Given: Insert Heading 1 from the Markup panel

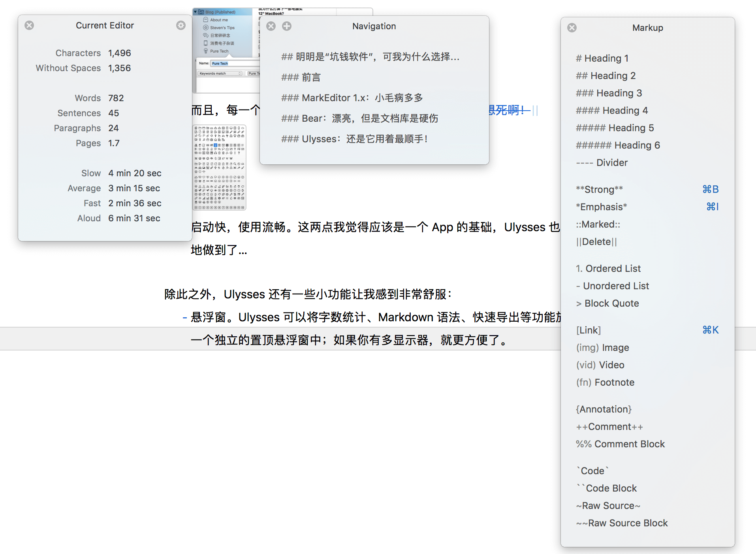Looking at the screenshot, I should [x=602, y=58].
